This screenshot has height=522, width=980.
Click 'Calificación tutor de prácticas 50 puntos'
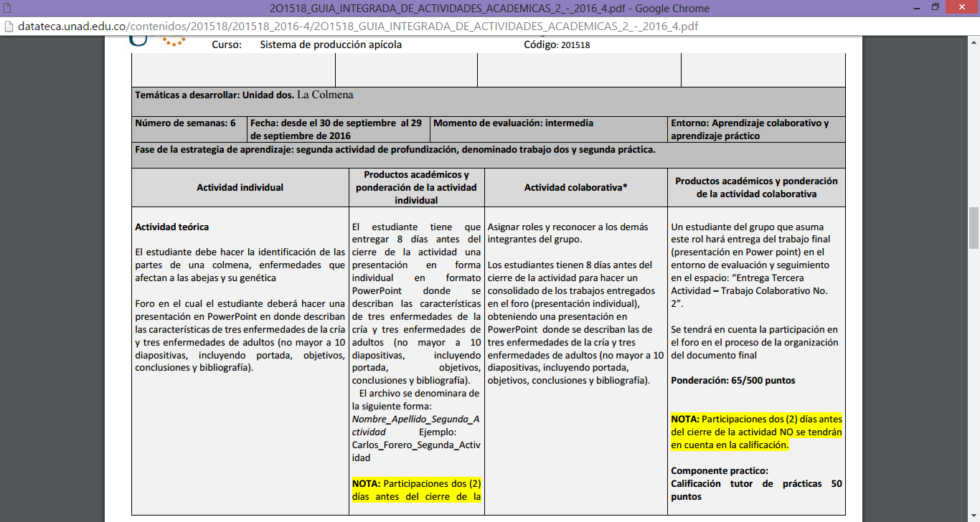click(x=756, y=490)
